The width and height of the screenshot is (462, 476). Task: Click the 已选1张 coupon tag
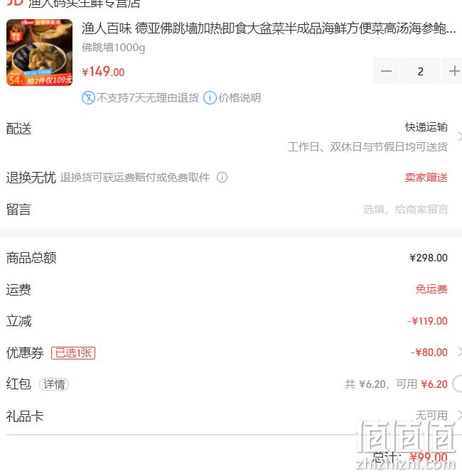click(x=73, y=353)
